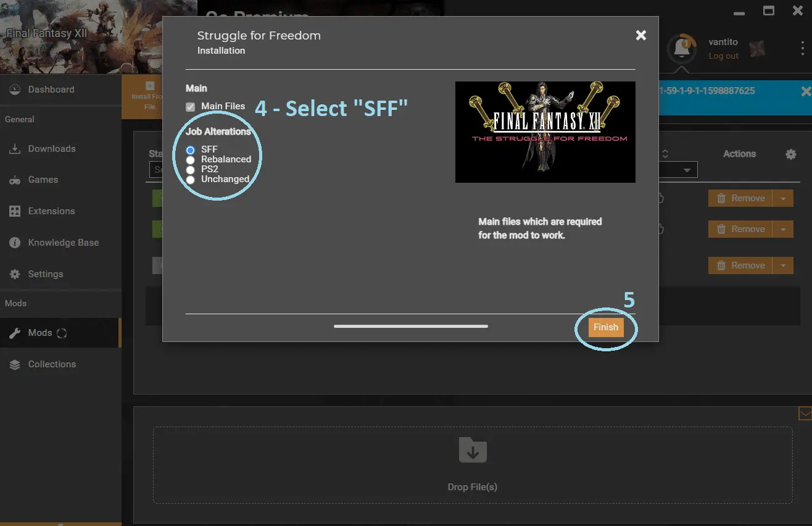Toggle the Main Files checkbox
Image resolution: width=812 pixels, height=526 pixels.
click(191, 107)
